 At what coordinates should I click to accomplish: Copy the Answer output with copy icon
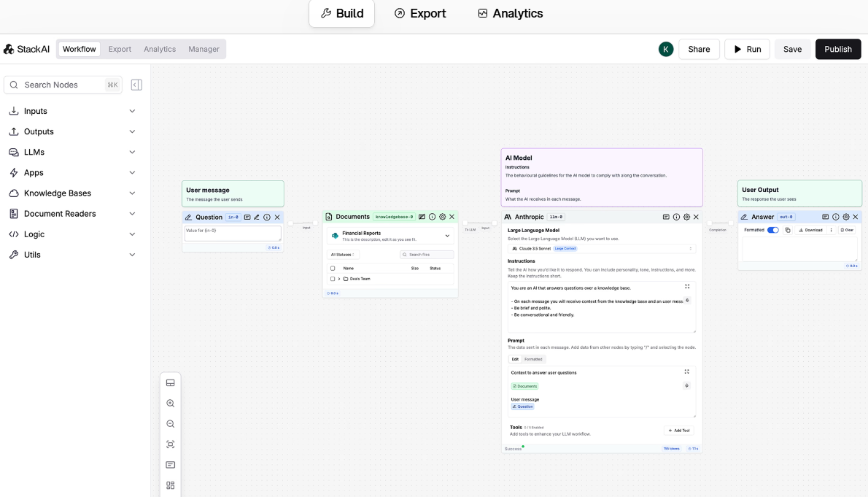pos(788,230)
